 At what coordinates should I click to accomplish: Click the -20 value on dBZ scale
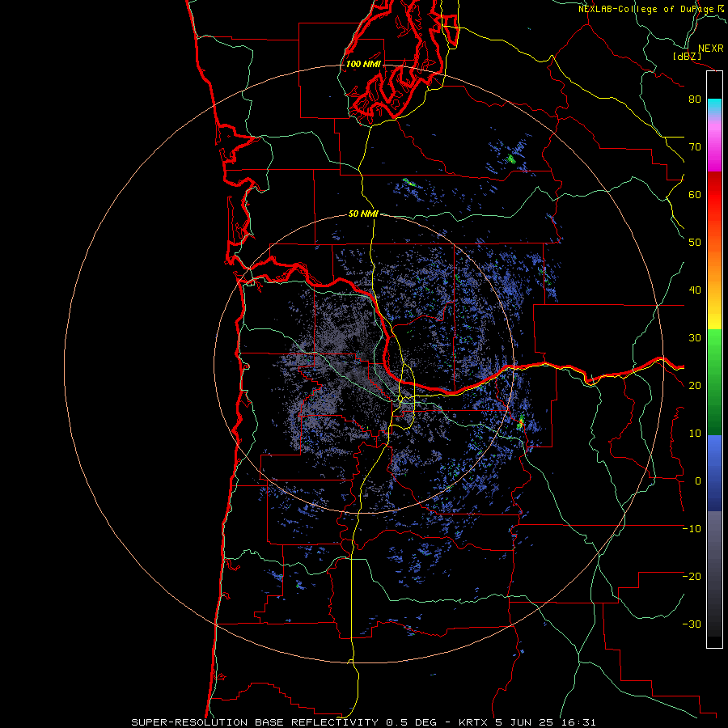click(x=692, y=576)
